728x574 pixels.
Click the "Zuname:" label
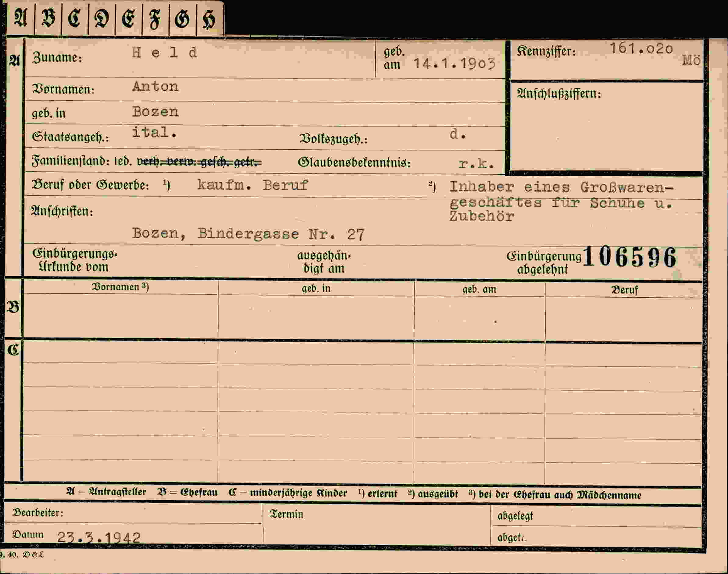57,58
